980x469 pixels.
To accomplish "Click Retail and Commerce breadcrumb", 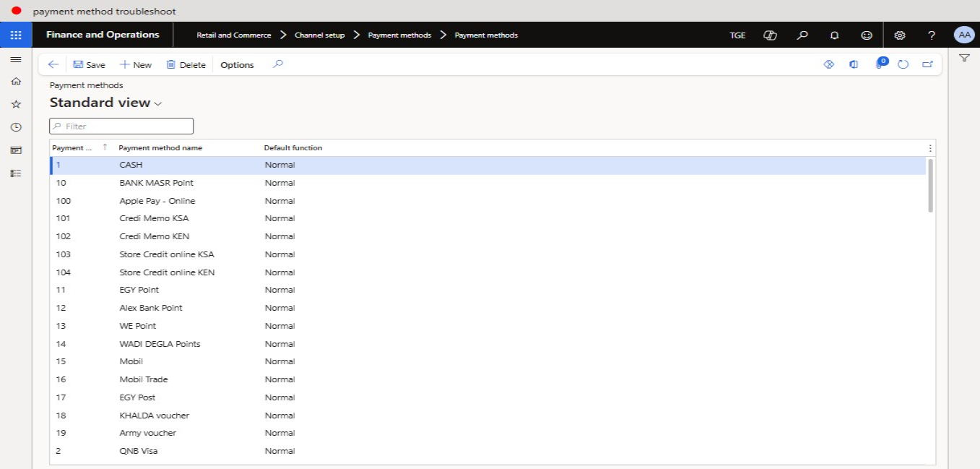I will point(234,35).
